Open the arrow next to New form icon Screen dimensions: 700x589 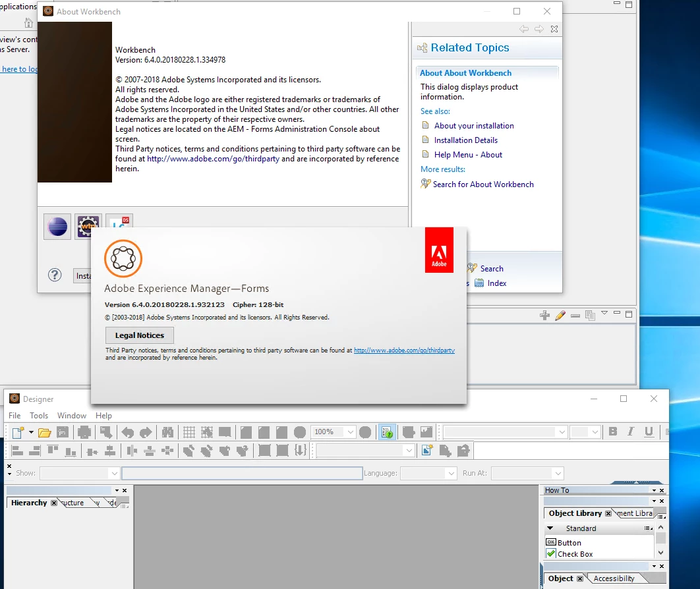(x=31, y=432)
